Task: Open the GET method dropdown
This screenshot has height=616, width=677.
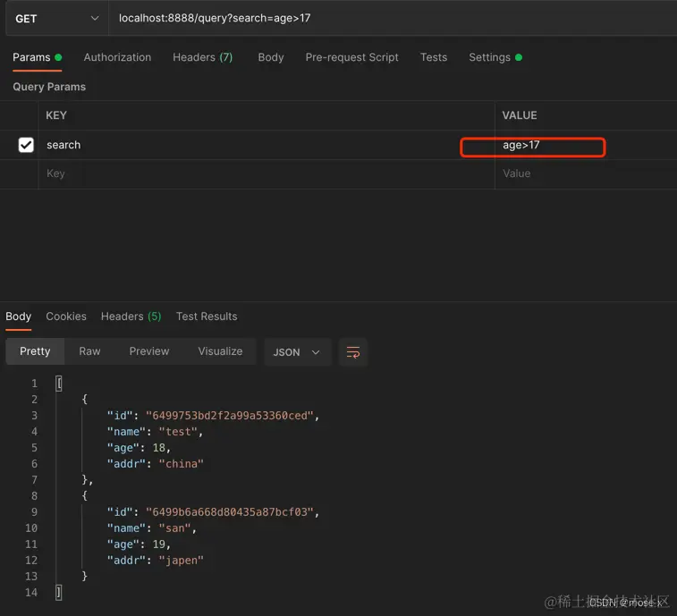Action: 57,19
